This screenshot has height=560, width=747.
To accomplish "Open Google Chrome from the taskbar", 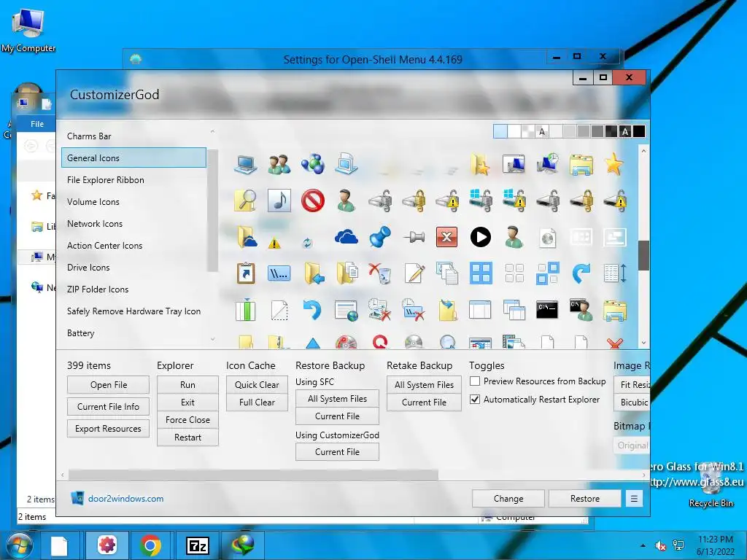I will pos(150,545).
